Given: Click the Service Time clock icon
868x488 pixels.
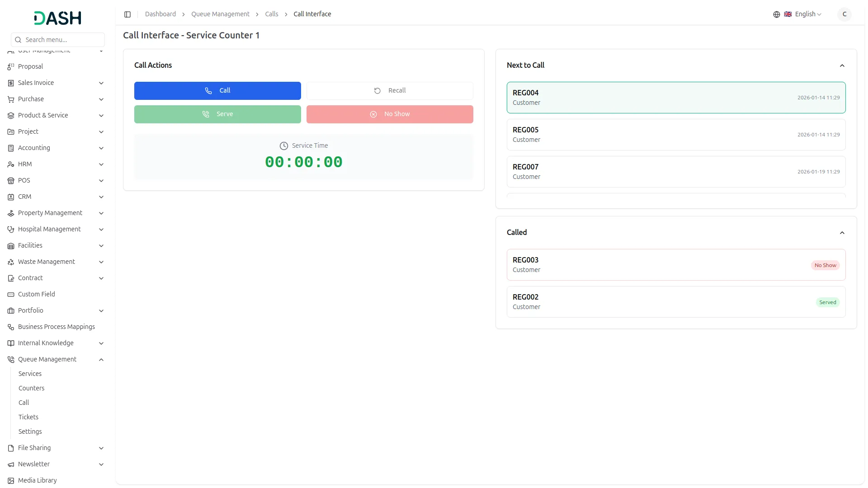Looking at the screenshot, I should pos(284,146).
